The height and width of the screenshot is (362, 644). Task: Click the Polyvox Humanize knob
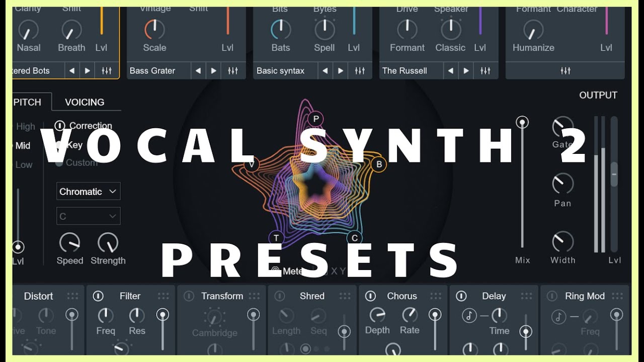533,30
